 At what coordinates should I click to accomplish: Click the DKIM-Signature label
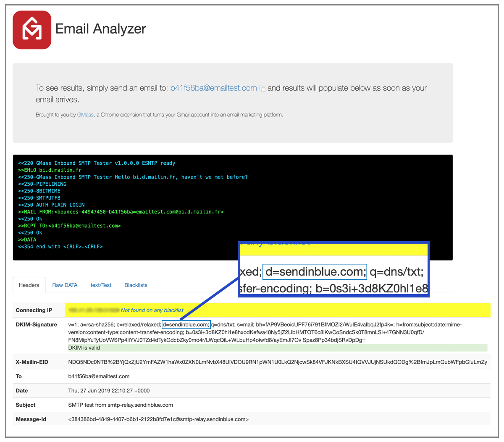pos(37,324)
